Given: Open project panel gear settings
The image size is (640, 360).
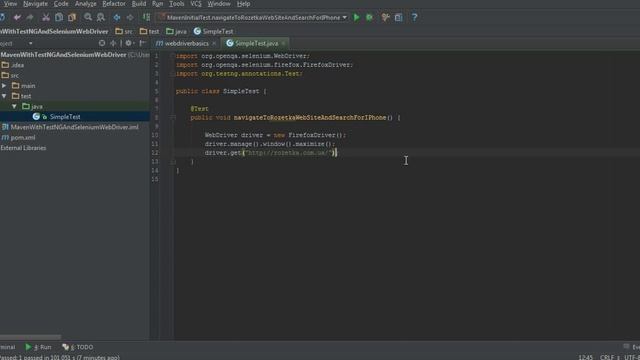Looking at the screenshot, I should (129, 43).
